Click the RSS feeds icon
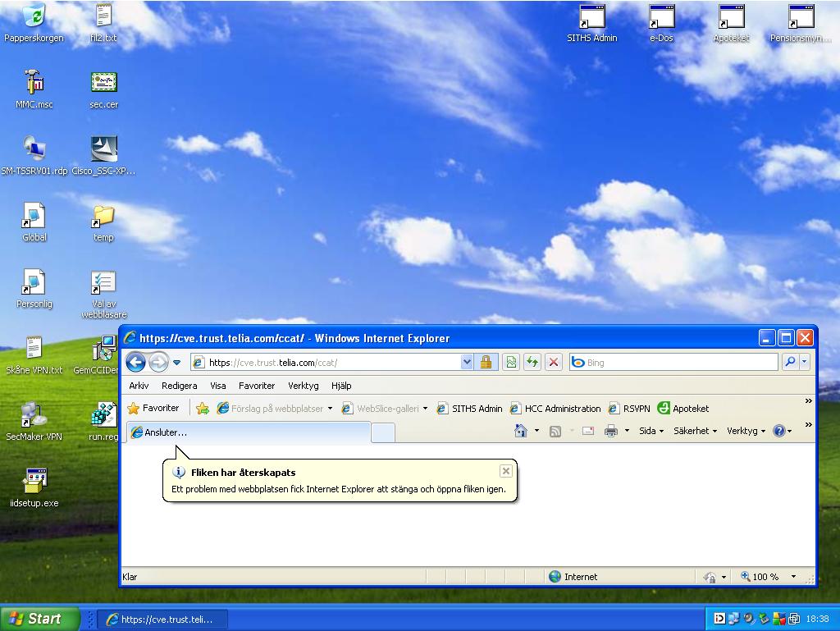This screenshot has width=840, height=631. (555, 432)
